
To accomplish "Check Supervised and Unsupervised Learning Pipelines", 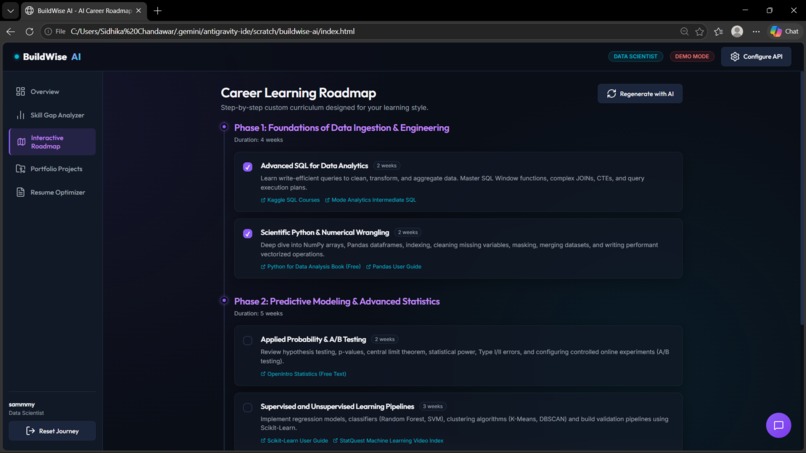I will point(248,407).
